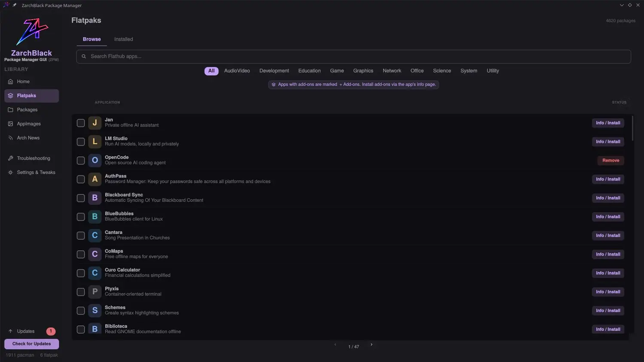Screen dimensions: 644x362
Task: Click the application list scrollbar
Action: coord(632,128)
